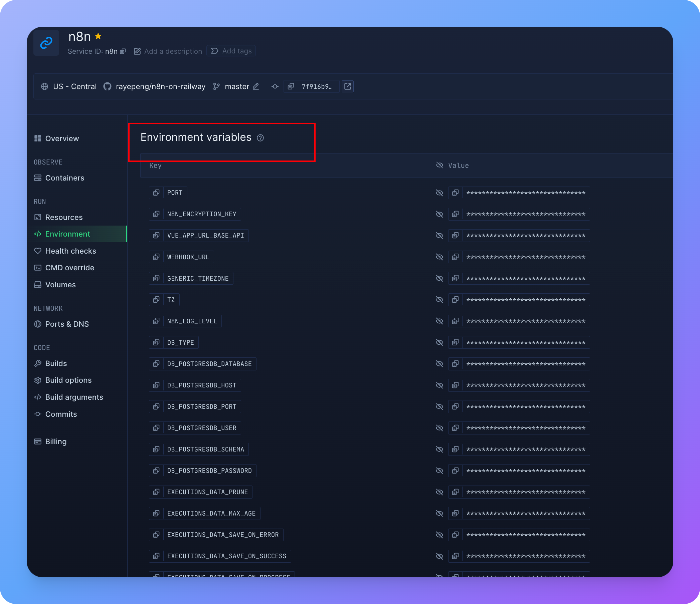700x604 pixels.
Task: Click the yellow favorite star next to n8n
Action: click(x=98, y=36)
